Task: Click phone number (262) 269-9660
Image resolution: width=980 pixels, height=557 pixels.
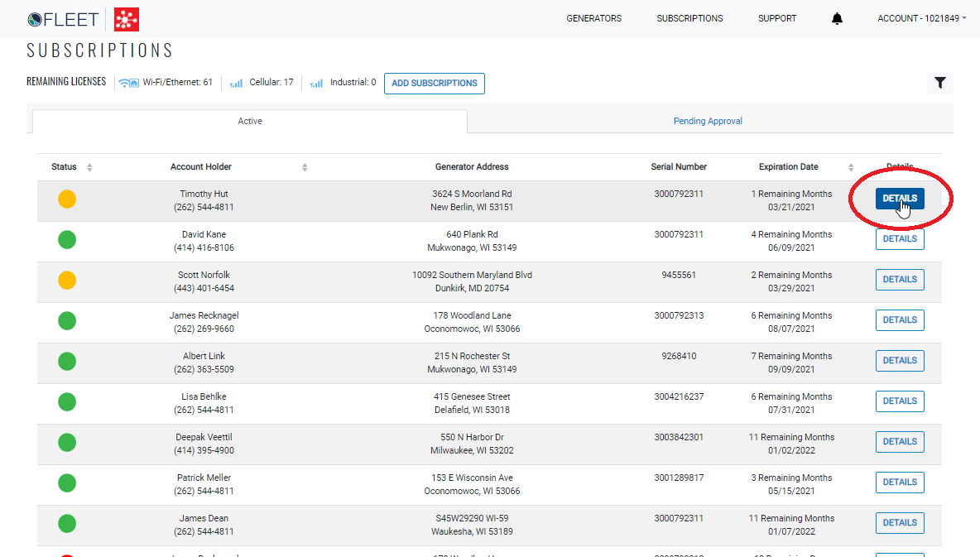Action: click(204, 329)
